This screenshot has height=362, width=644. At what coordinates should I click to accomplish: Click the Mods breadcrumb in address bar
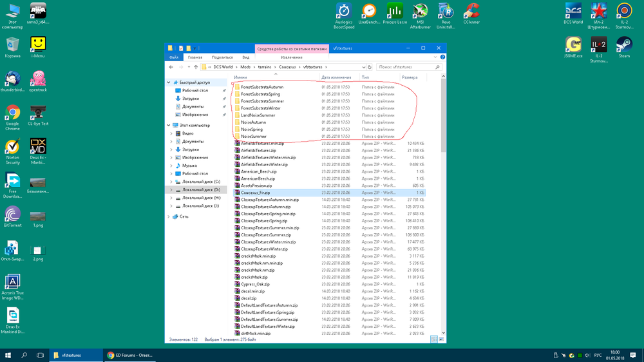click(x=245, y=67)
